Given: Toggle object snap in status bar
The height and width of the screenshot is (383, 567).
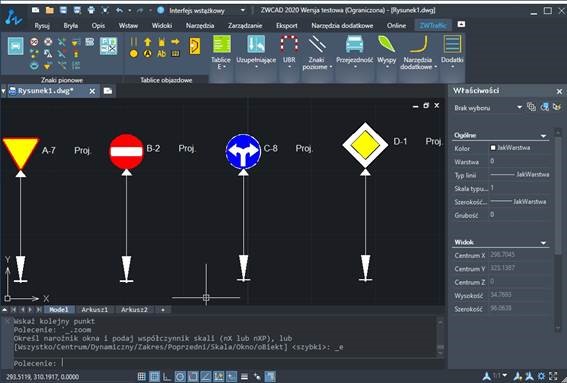Looking at the screenshot, I should 193,376.
